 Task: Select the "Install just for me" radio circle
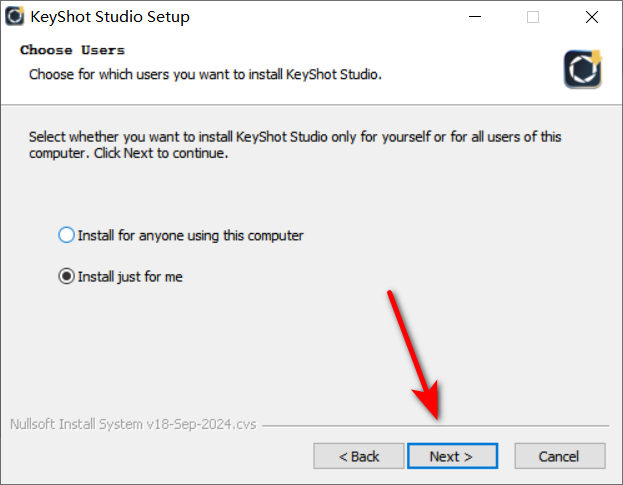pos(66,276)
